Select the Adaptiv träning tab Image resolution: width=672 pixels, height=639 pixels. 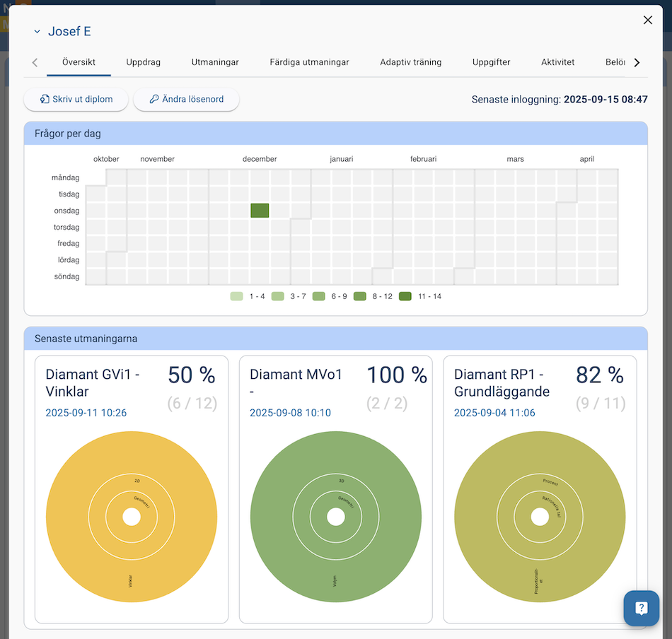(x=410, y=62)
